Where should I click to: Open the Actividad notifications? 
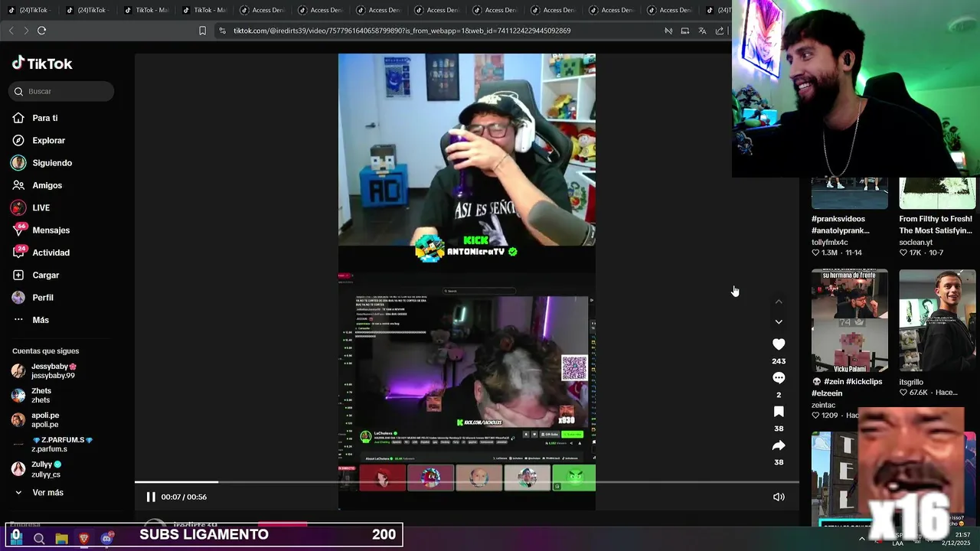tap(41, 253)
